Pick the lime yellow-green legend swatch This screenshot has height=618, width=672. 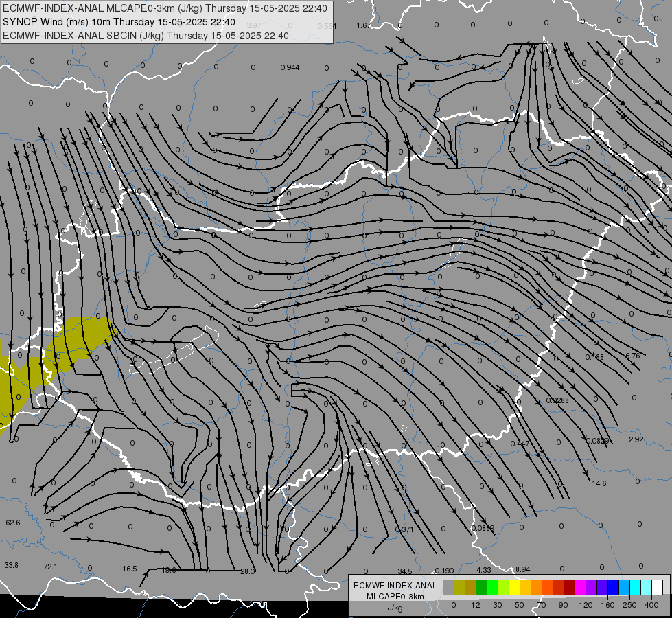pos(504,587)
